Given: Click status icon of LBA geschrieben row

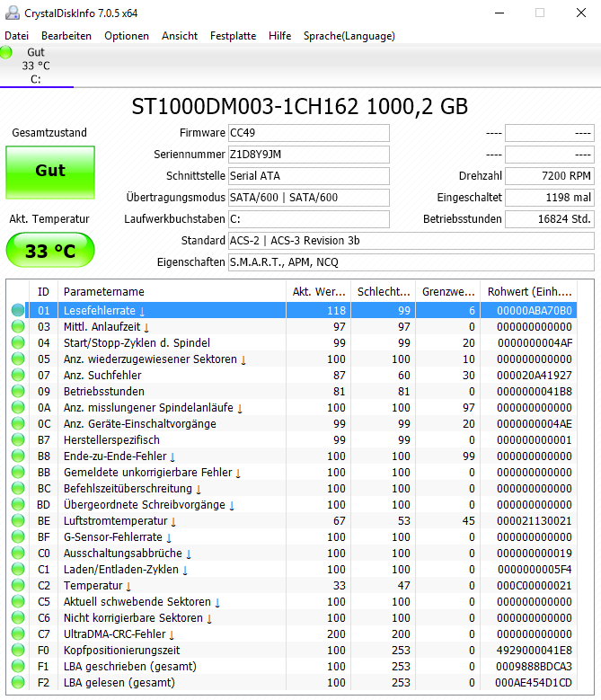Looking at the screenshot, I should 18,667.
